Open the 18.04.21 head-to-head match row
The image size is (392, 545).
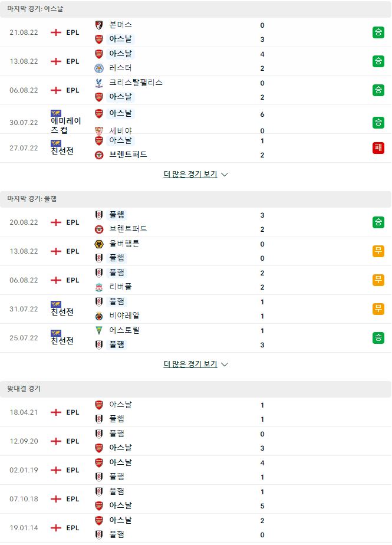196,412
